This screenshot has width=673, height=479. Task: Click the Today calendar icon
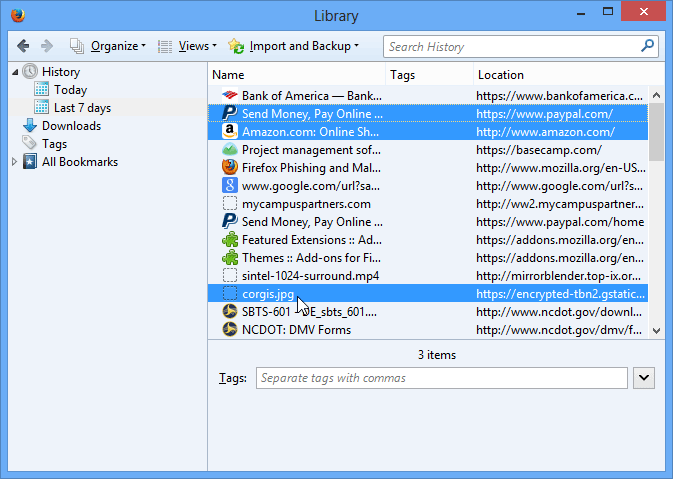pyautogui.click(x=42, y=89)
